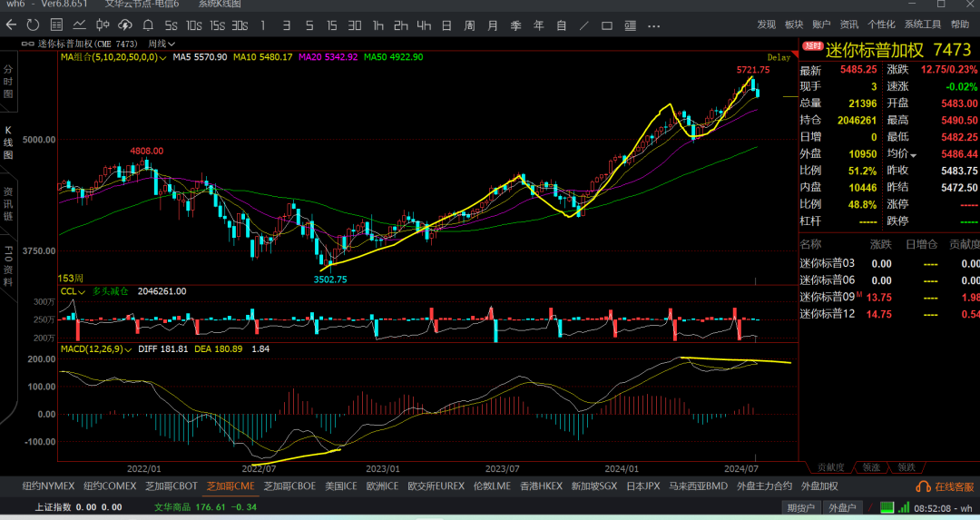Screen dimensions: 980x520
Task: Expand the 周线 period dropdown
Action: pyautogui.click(x=162, y=44)
